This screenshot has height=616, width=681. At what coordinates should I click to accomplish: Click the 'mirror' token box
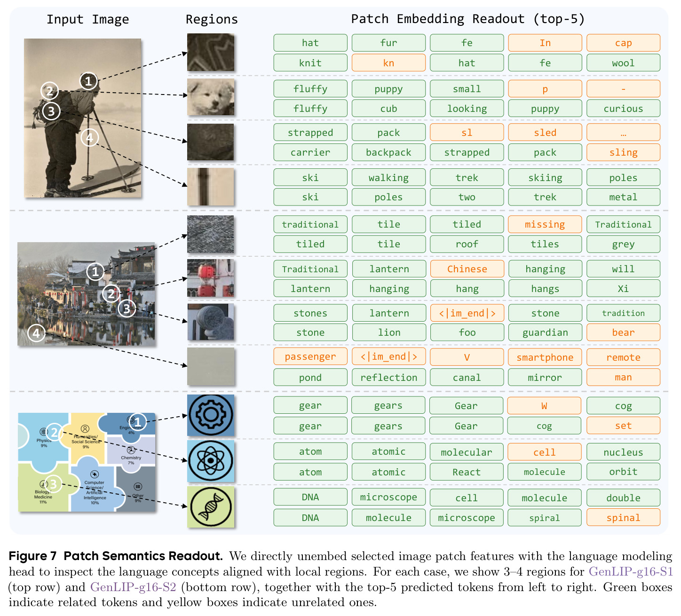pos(545,378)
